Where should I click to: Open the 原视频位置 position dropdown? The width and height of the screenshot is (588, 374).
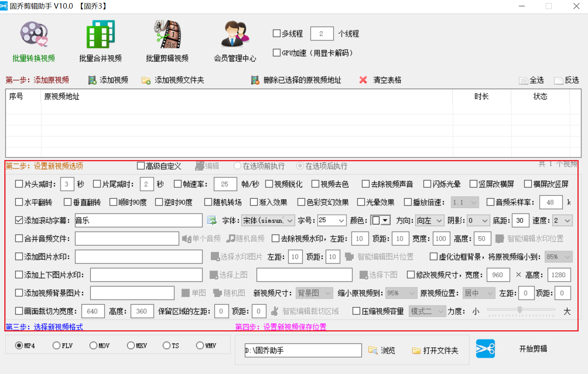(x=479, y=293)
